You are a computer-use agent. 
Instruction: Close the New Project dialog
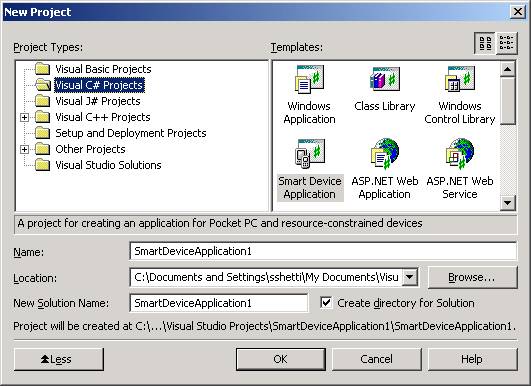tap(518, 12)
